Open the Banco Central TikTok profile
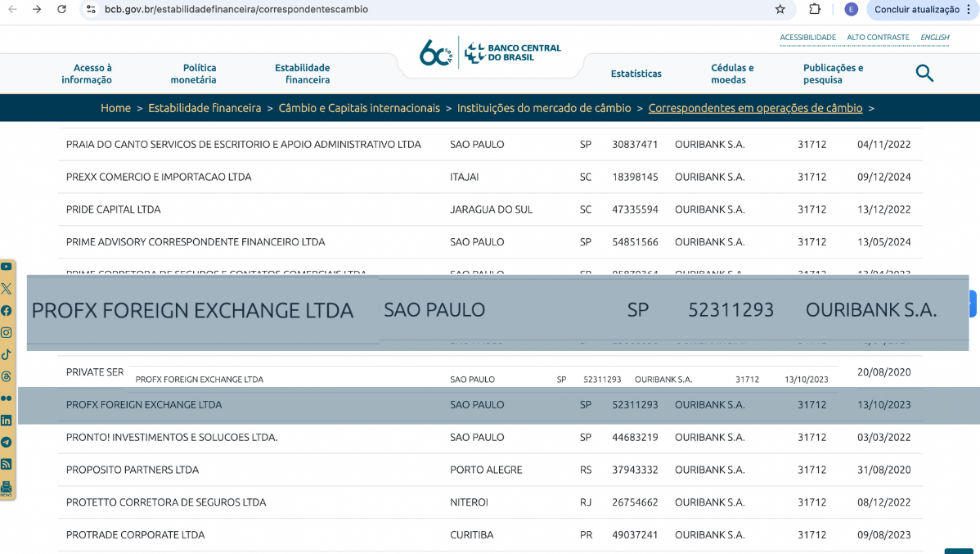Viewport: 980px width, 554px height. [x=7, y=354]
